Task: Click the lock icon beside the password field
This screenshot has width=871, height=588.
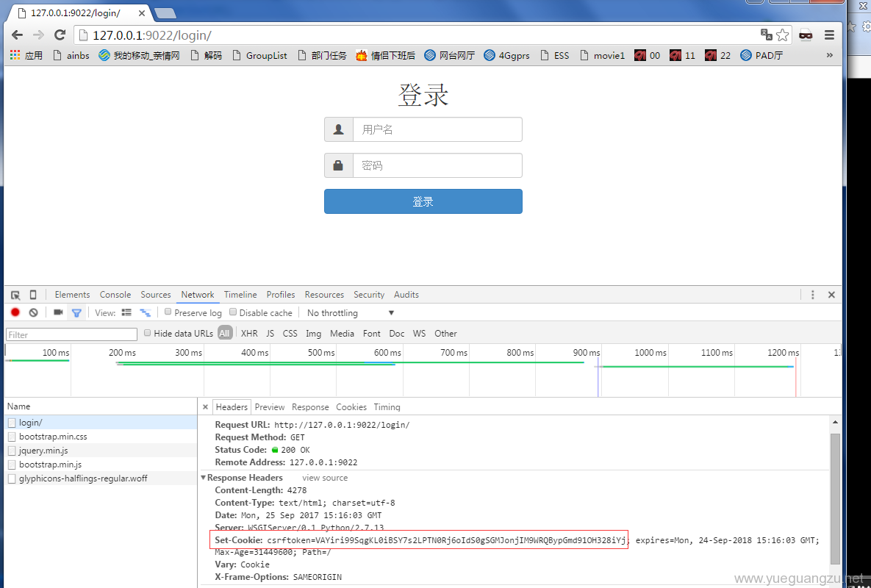Action: pos(338,165)
